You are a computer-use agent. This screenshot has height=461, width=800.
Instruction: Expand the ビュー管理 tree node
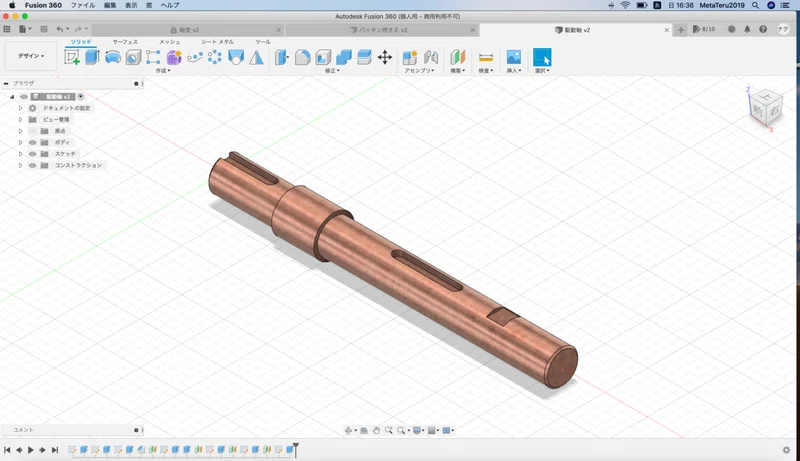point(20,119)
